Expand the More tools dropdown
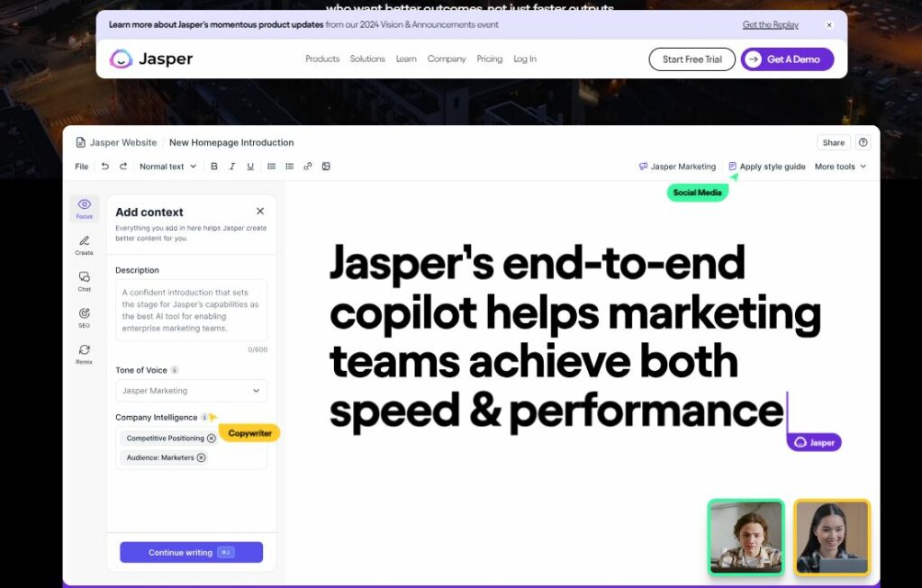Screen dimensions: 922x588 tap(840, 167)
